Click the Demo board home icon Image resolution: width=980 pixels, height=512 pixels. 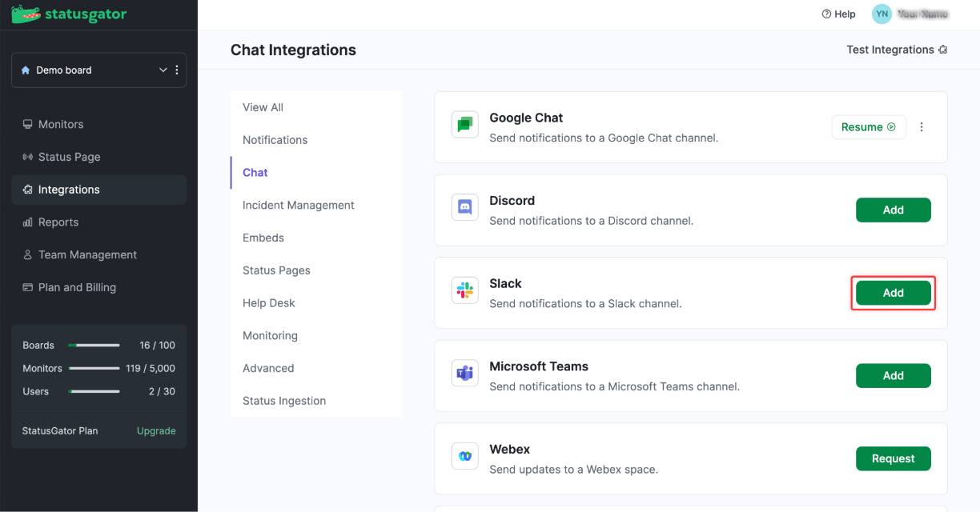pyautogui.click(x=26, y=70)
